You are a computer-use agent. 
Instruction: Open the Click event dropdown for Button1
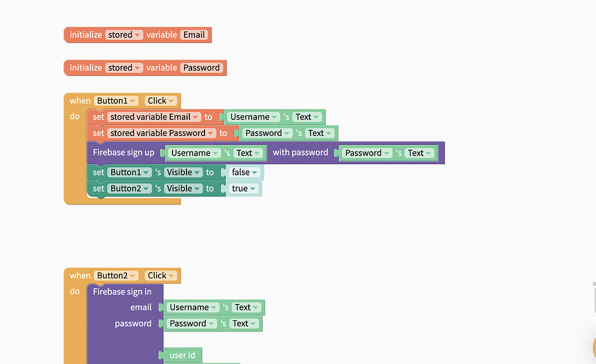coord(161,101)
